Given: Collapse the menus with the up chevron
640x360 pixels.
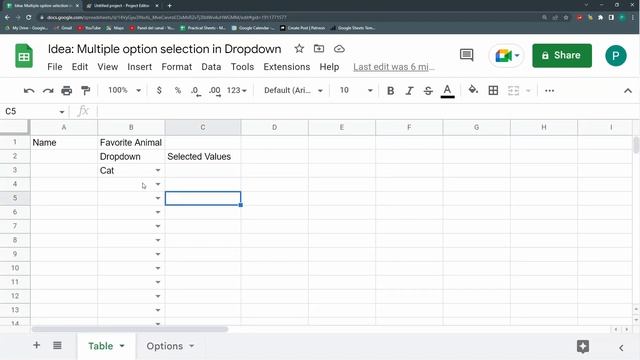Looking at the screenshot, I should (x=628, y=91).
